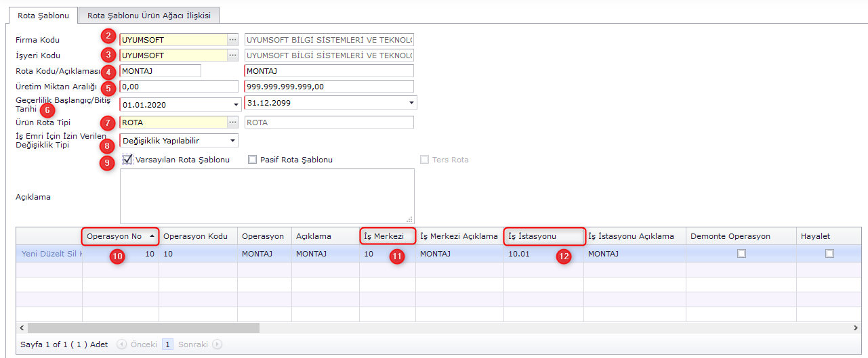Click the Önceki previous page arrow icon
The height and width of the screenshot is (358, 868).
[122, 344]
